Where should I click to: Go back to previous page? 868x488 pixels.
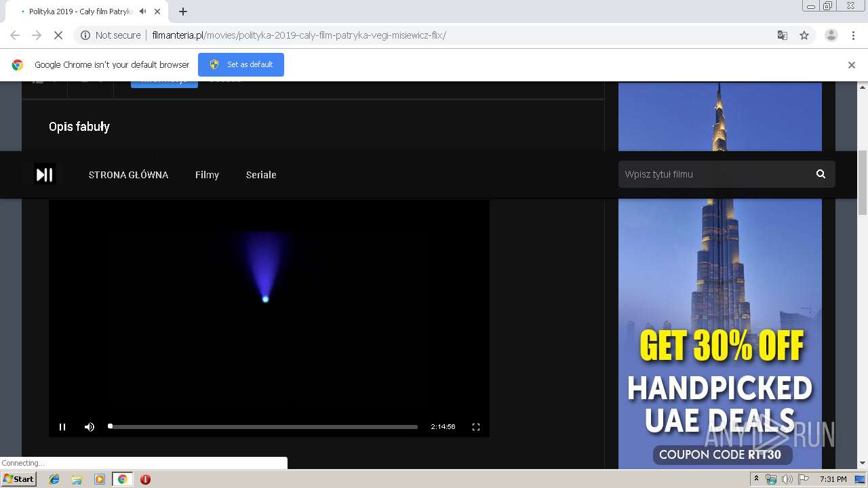tap(15, 35)
